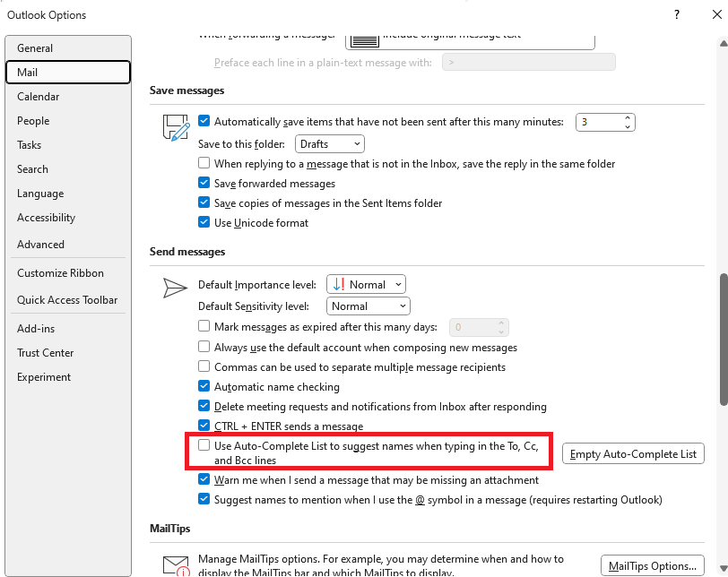The width and height of the screenshot is (728, 577).
Task: Toggle CTRL + ENTER sends a message
Action: pyautogui.click(x=204, y=426)
